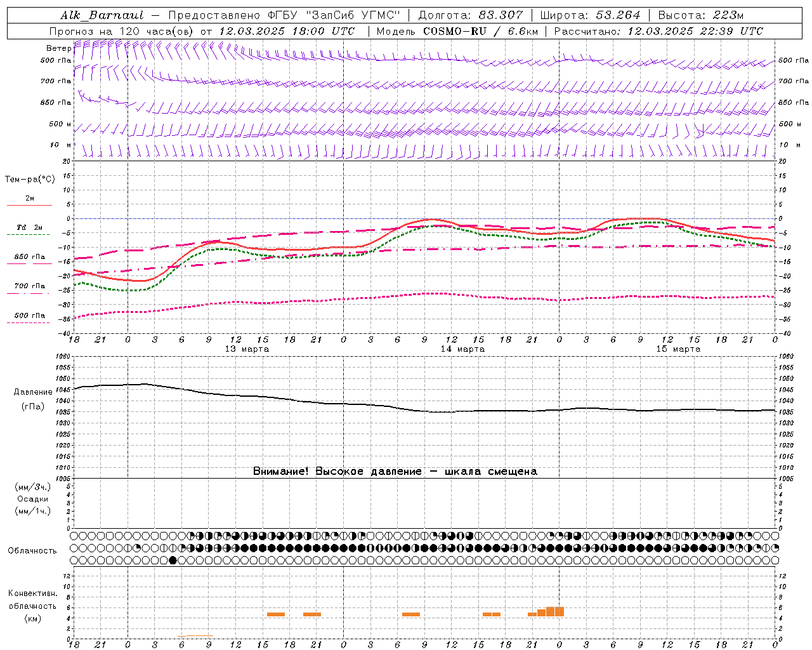The width and height of the screenshot is (812, 650).
Task: Select the 'Долгота: 83.307' longitude value
Action: pyautogui.click(x=471, y=15)
